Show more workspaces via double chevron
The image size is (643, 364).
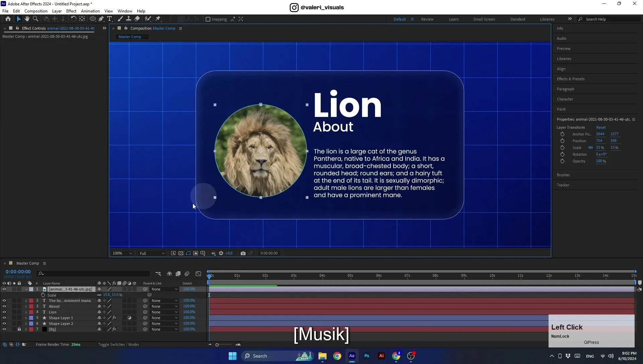click(x=570, y=19)
